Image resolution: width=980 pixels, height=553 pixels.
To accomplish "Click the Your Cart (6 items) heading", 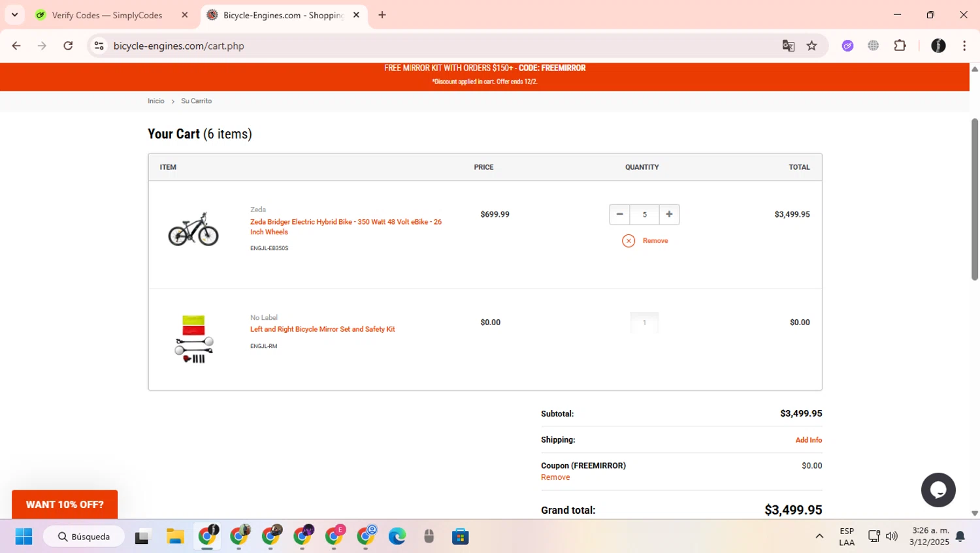I will [200, 134].
